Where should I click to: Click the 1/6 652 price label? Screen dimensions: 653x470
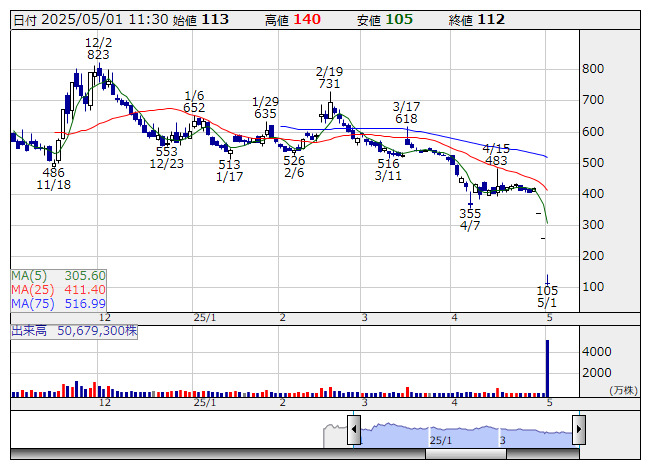pos(194,102)
